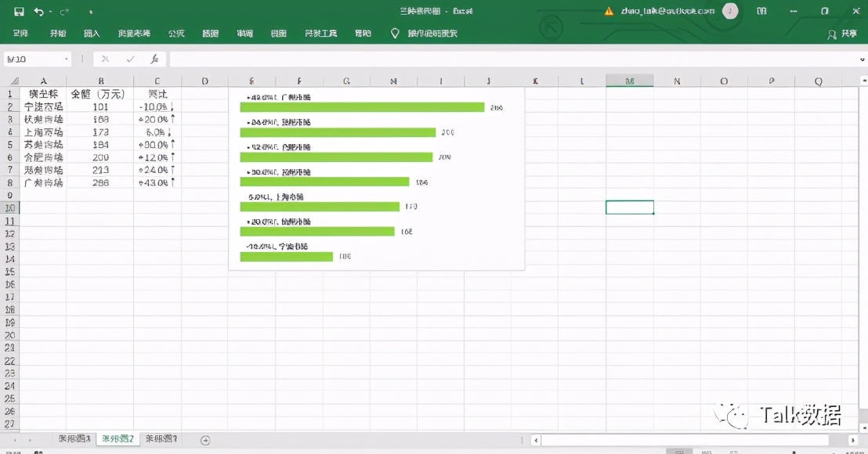This screenshot has height=454, width=868.
Task: Expand the Name Box dropdown arrow
Action: 67,59
